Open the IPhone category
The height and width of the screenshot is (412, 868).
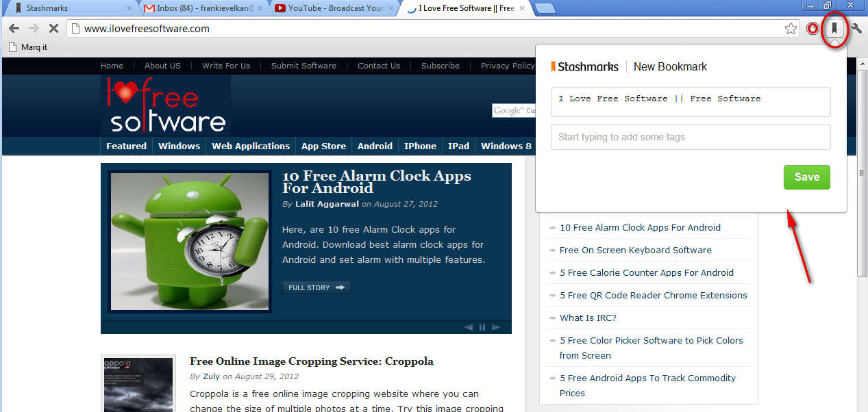[x=420, y=146]
